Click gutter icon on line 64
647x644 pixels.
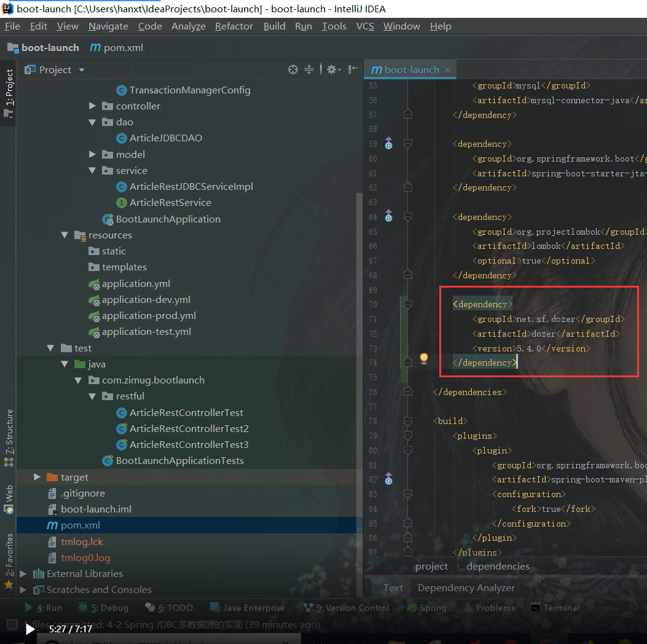tap(389, 216)
